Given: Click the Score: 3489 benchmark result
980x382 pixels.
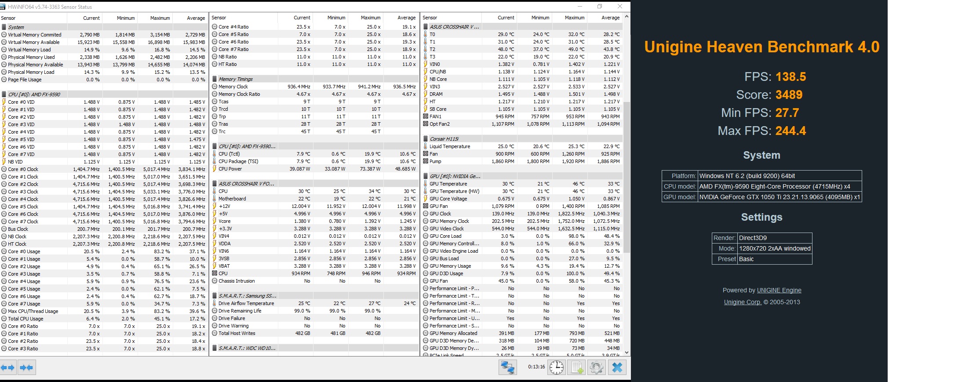Looking at the screenshot, I should [769, 95].
